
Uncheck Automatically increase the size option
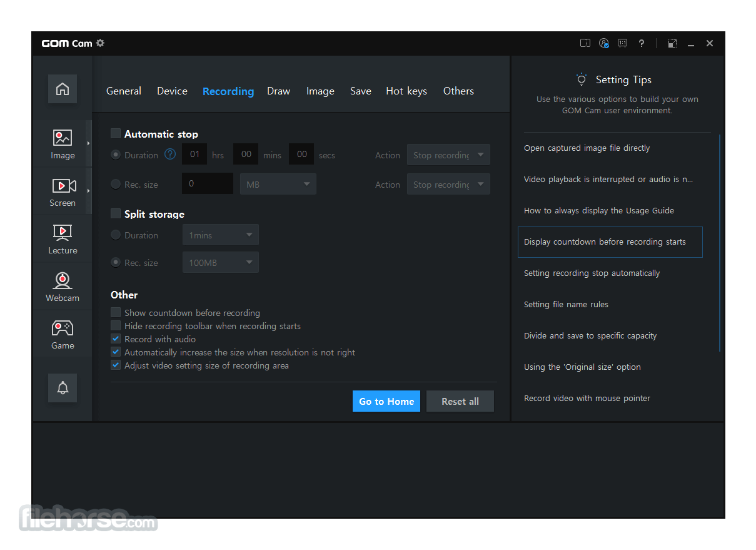point(116,352)
